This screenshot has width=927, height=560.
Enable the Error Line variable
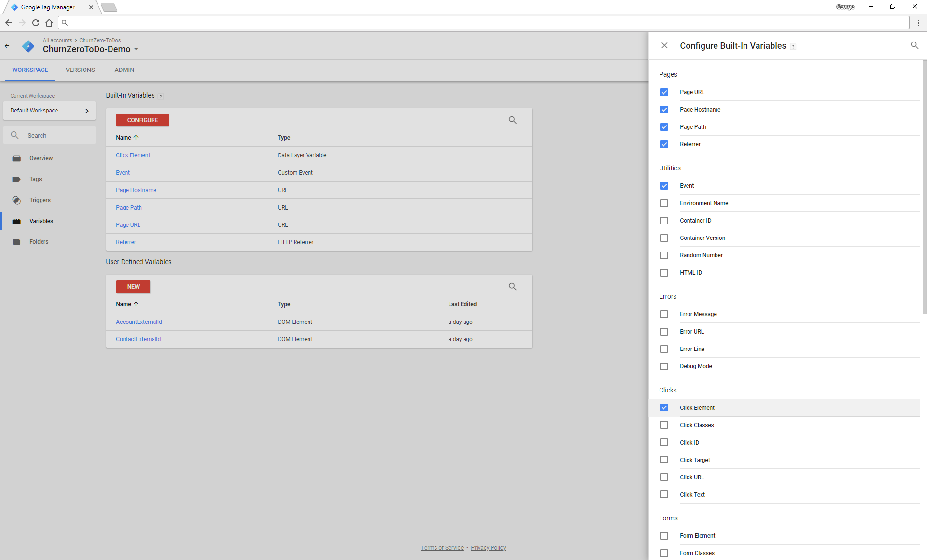tap(664, 349)
